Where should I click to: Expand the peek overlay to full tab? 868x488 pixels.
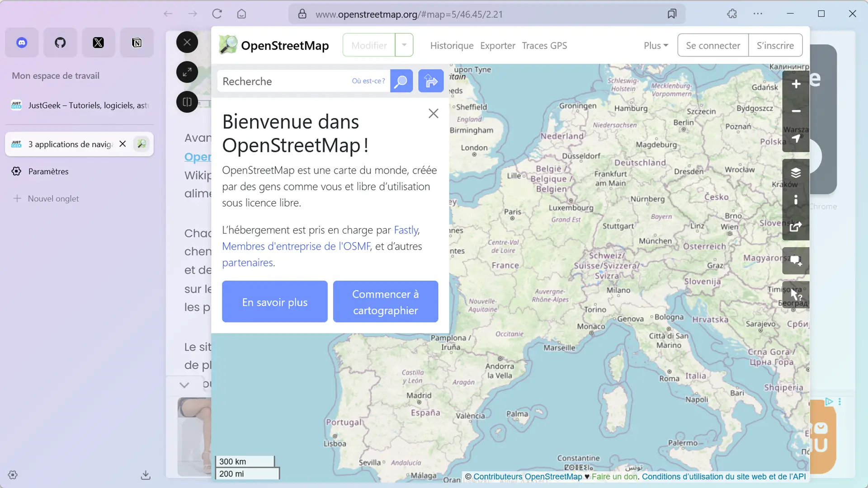coord(187,72)
